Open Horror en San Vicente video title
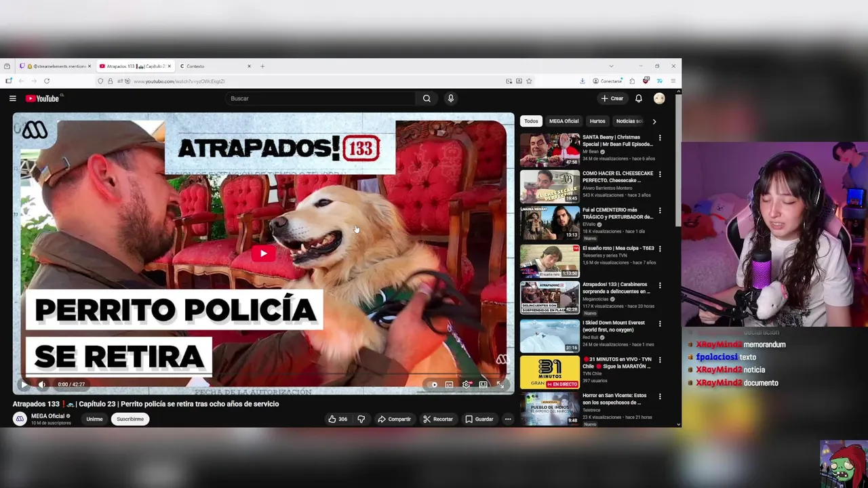This screenshot has width=868, height=488. [614, 399]
